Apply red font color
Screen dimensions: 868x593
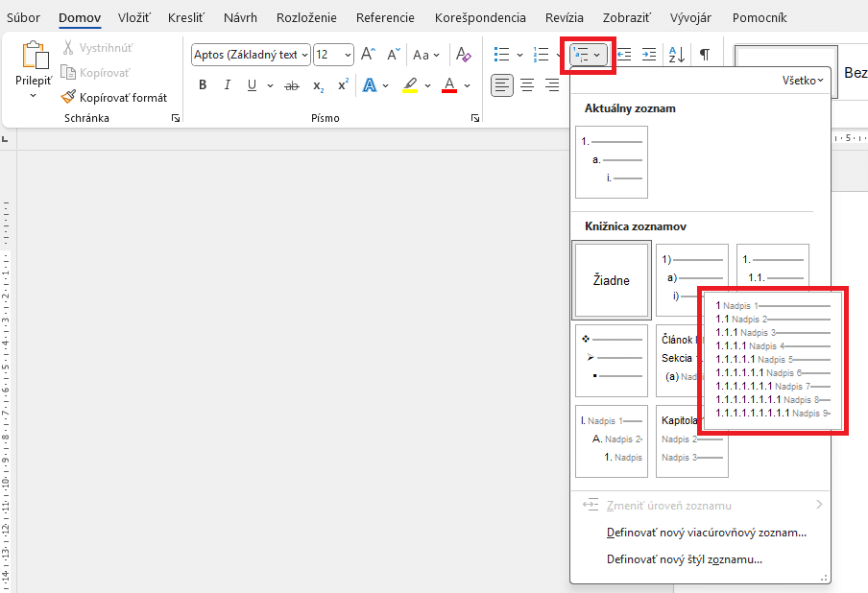click(449, 85)
